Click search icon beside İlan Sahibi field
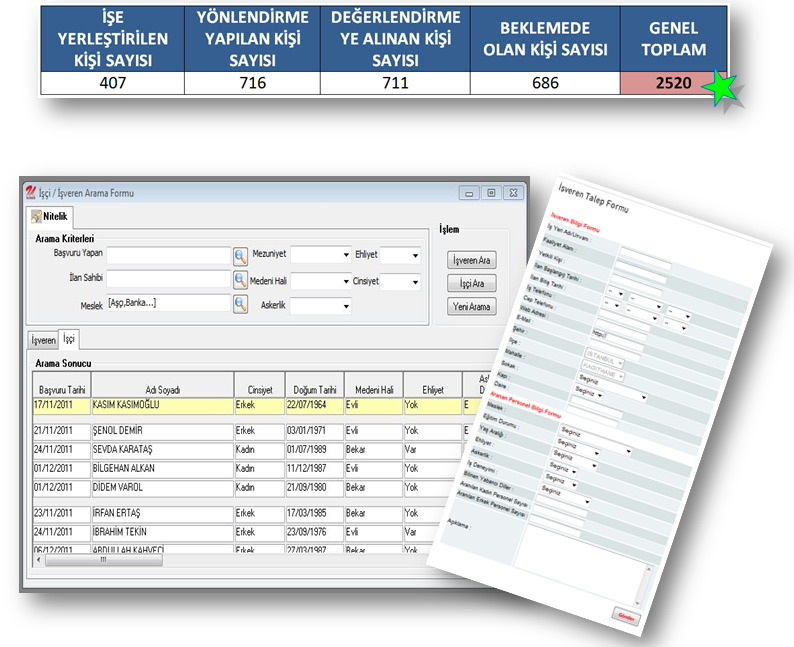Image resolution: width=794 pixels, height=647 pixels. 241,280
